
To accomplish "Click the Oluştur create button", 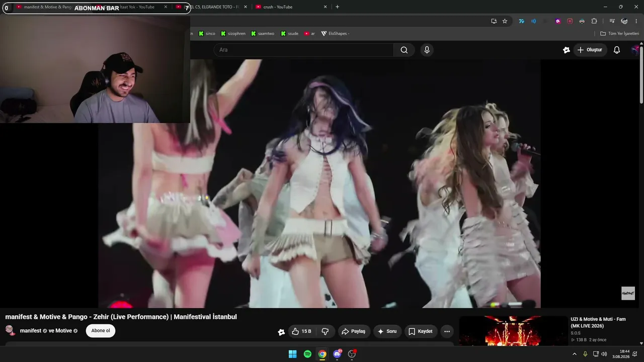I will click(590, 50).
